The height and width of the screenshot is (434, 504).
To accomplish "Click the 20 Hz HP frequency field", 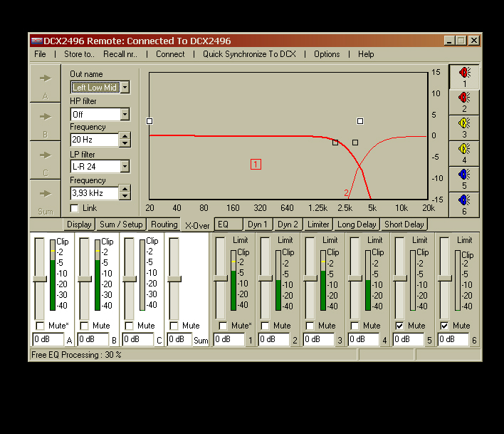I will (x=94, y=139).
